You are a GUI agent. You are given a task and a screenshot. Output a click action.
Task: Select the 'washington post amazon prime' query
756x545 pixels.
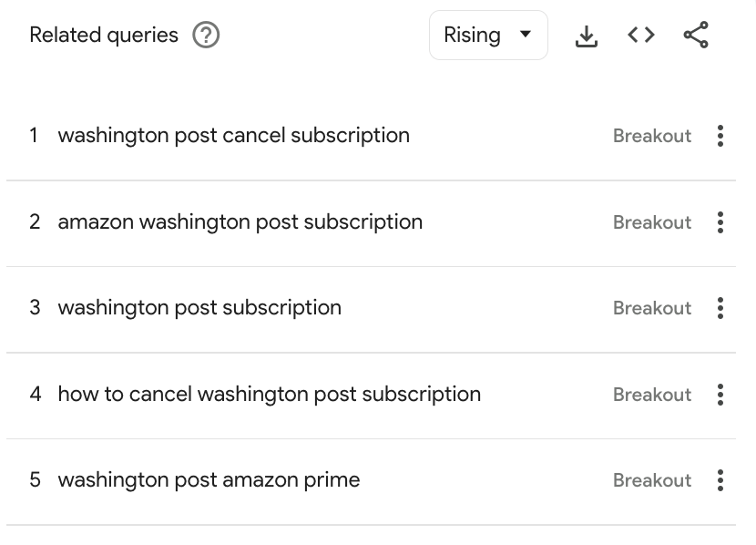click(209, 480)
